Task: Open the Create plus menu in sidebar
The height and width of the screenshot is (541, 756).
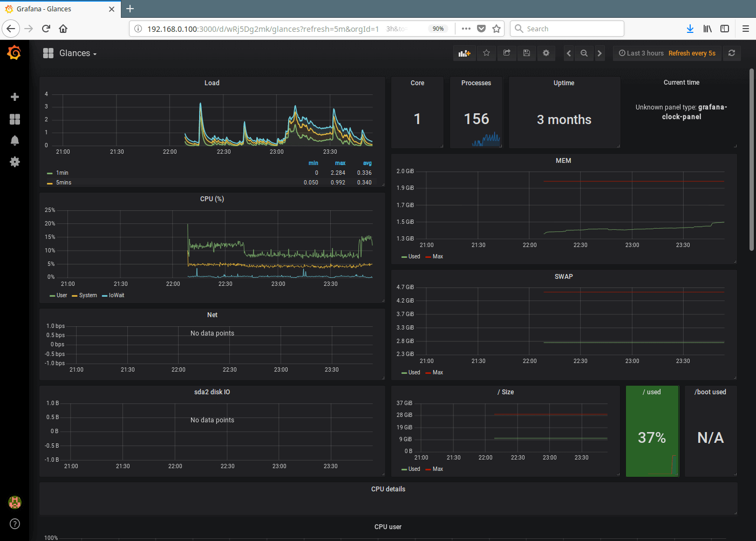Action: (15, 97)
